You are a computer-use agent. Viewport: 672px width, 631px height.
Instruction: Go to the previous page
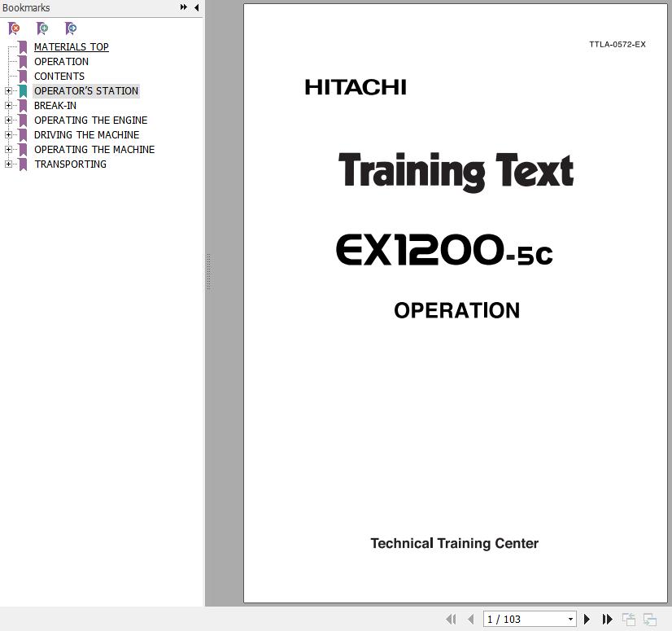pos(471,619)
